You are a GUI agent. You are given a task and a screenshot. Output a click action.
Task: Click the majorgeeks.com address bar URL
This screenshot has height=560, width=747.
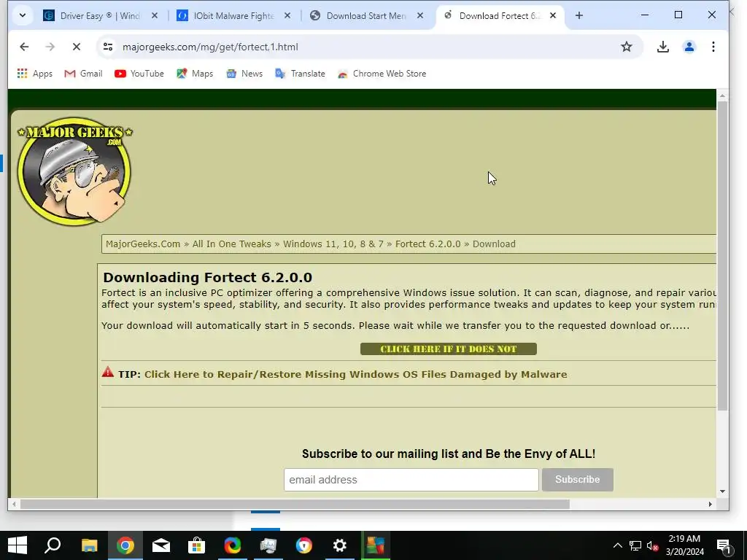tap(211, 47)
